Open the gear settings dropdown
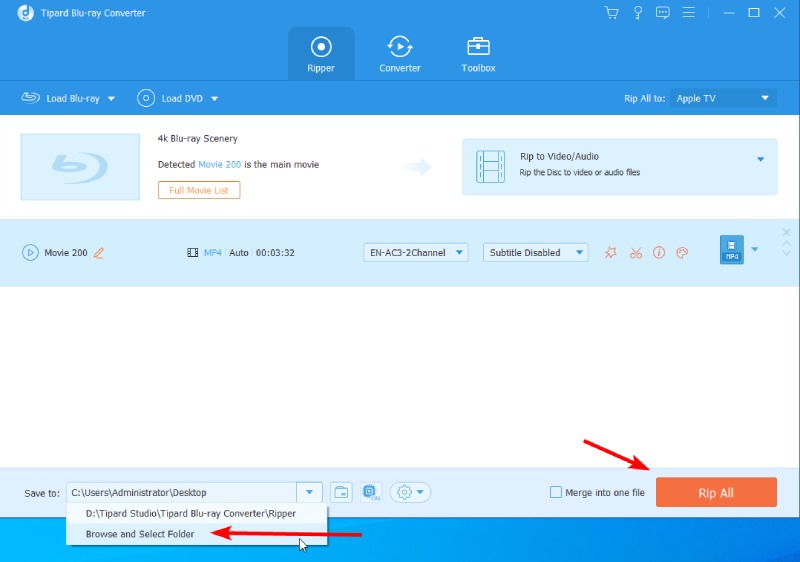 pyautogui.click(x=410, y=493)
